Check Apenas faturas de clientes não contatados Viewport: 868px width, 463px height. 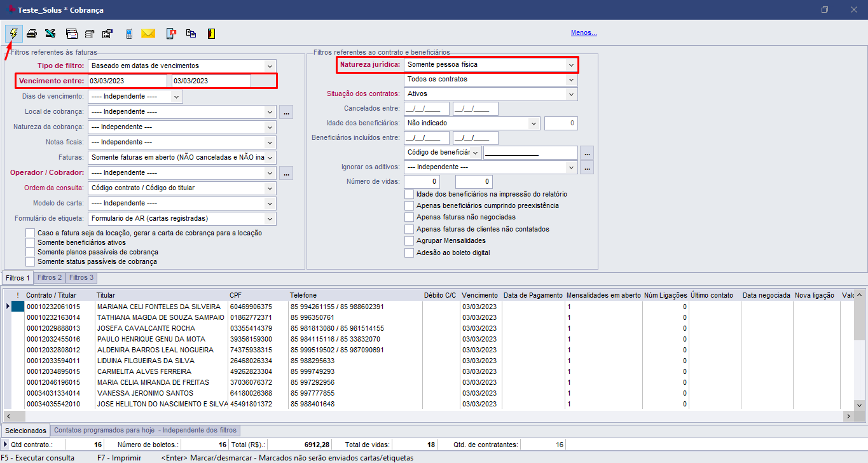click(410, 229)
